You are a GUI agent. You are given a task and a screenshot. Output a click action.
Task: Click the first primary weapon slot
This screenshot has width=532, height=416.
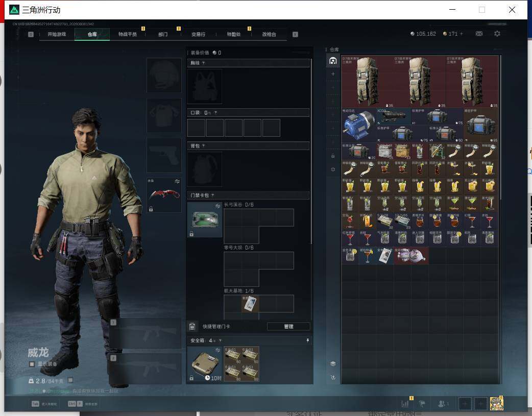coord(145,333)
